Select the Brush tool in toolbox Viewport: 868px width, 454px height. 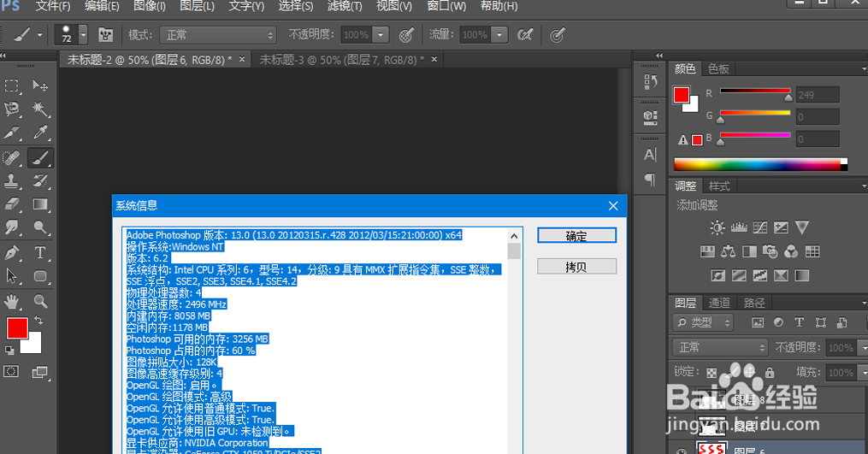tap(40, 158)
